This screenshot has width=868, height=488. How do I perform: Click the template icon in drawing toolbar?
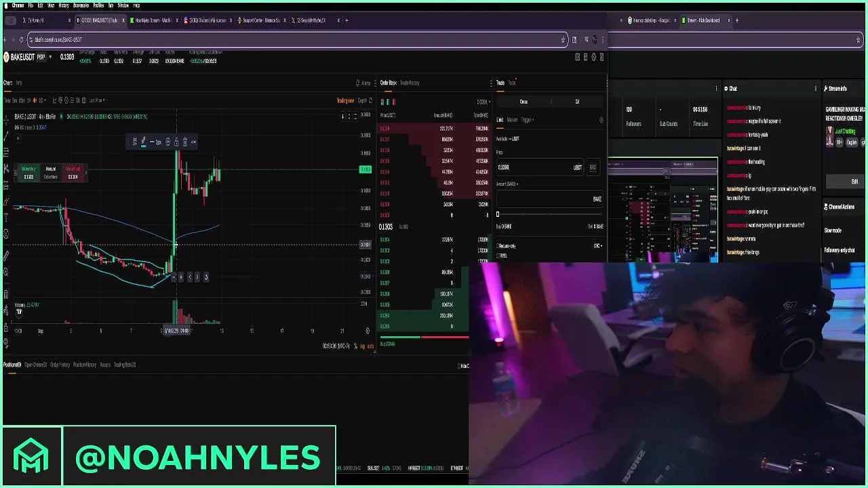coord(134,142)
